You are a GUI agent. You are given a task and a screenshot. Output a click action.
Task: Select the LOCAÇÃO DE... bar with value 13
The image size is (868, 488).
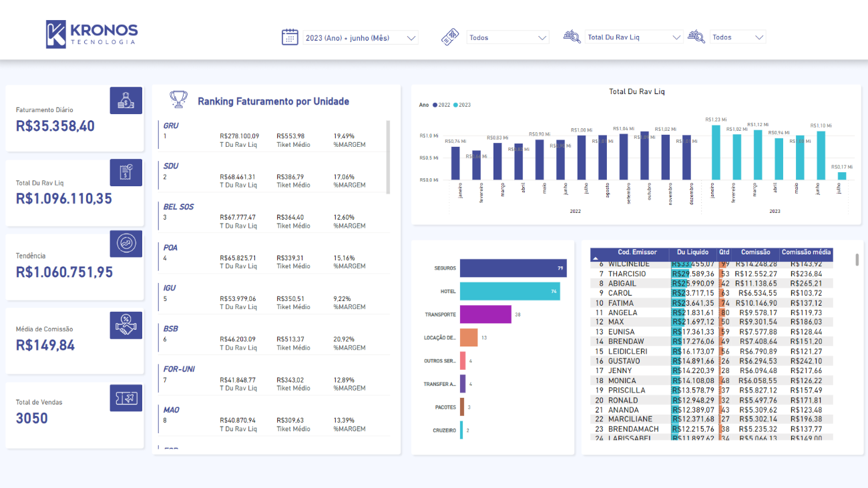(469, 337)
